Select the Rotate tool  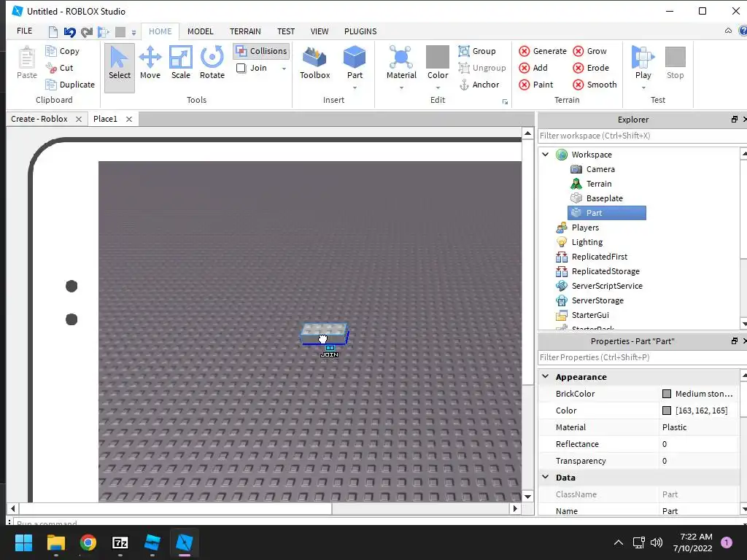212,63
